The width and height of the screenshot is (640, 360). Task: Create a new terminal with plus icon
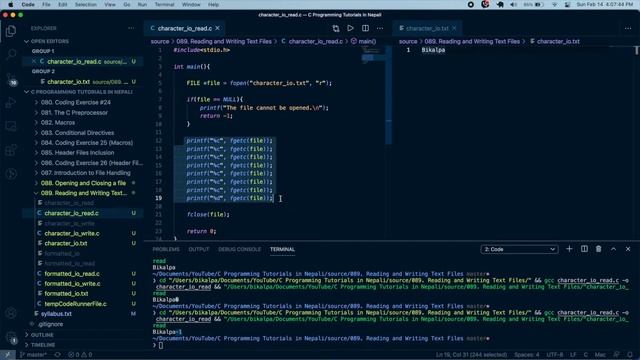pos(569,249)
